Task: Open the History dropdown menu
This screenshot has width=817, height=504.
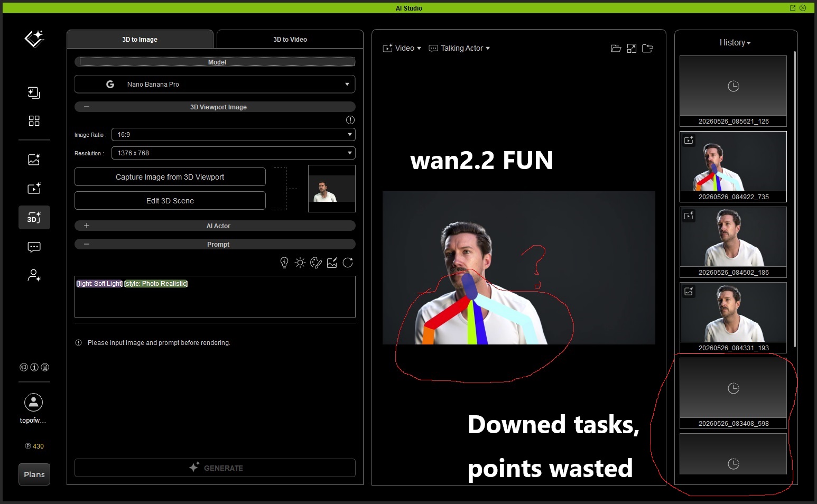Action: pyautogui.click(x=735, y=43)
